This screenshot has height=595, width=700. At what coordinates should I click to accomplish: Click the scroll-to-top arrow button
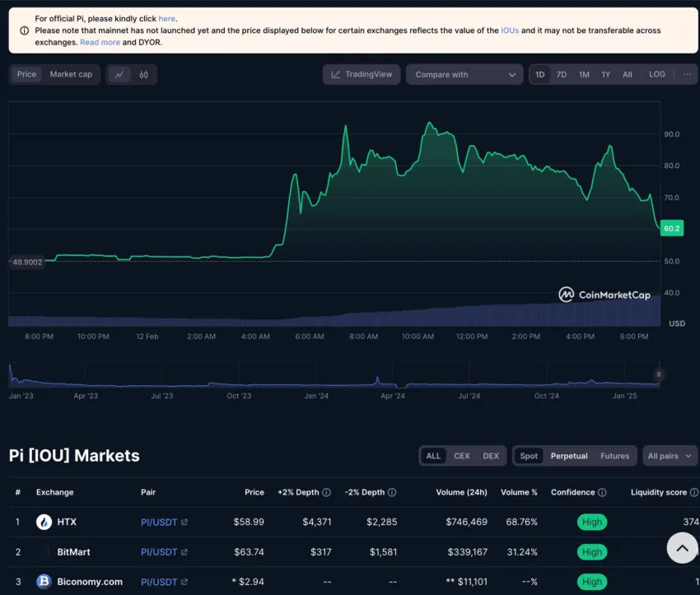coord(682,547)
